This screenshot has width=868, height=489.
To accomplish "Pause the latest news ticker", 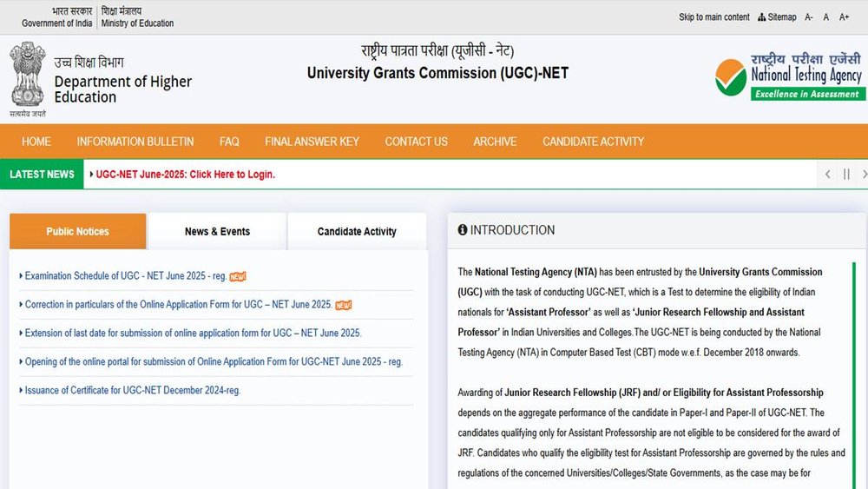I will click(x=846, y=174).
